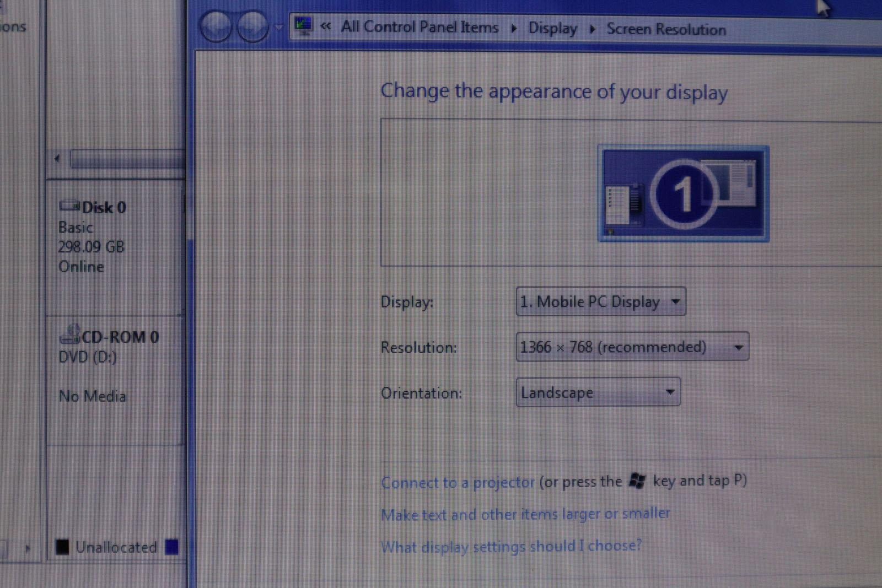The width and height of the screenshot is (882, 588).
Task: Open the Orientation dropdown Landscape
Action: pyautogui.click(x=598, y=392)
